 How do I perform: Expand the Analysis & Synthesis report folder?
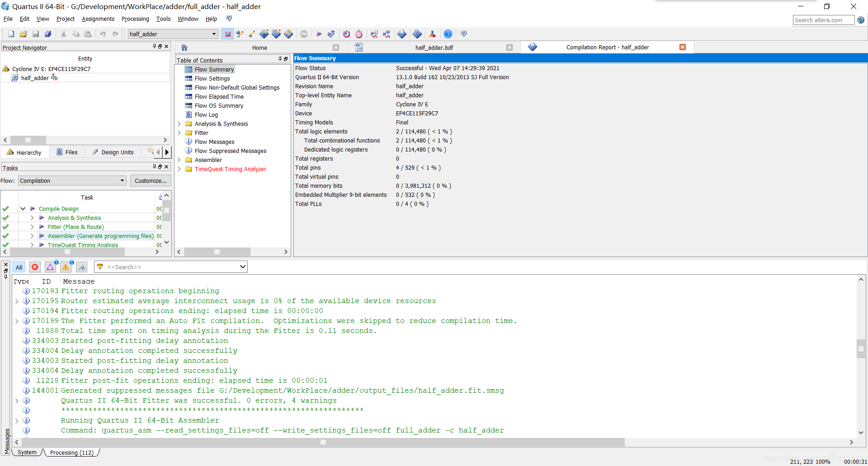[179, 124]
